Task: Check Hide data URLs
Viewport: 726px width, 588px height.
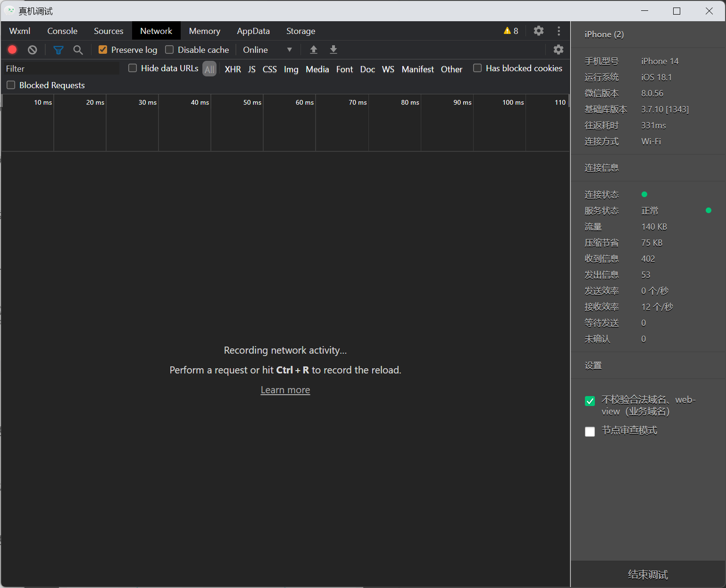Action: pyautogui.click(x=133, y=68)
